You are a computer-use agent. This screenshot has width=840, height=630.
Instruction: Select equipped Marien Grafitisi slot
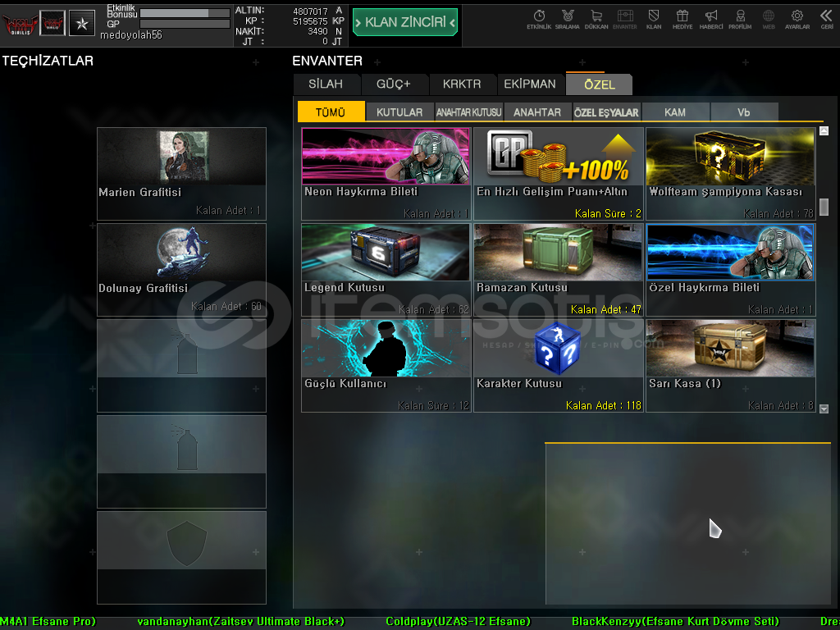coord(181,174)
